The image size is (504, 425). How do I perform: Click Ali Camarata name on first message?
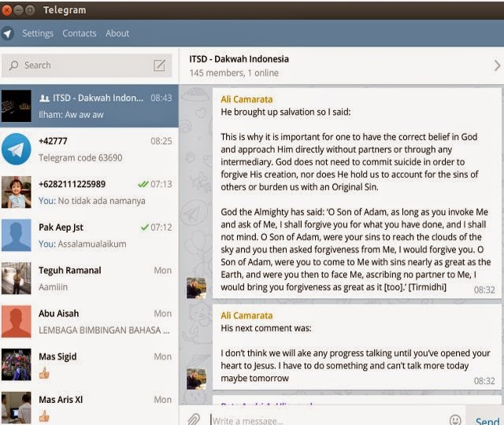(246, 99)
